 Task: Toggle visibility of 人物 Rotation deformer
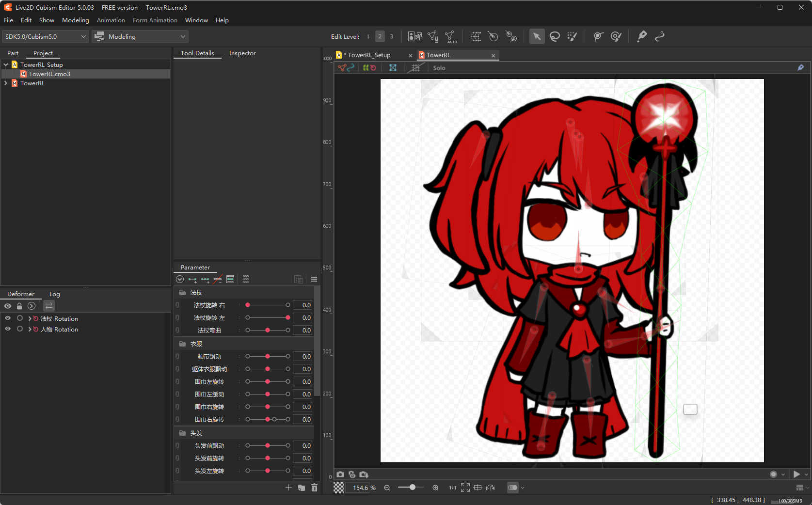click(x=8, y=329)
